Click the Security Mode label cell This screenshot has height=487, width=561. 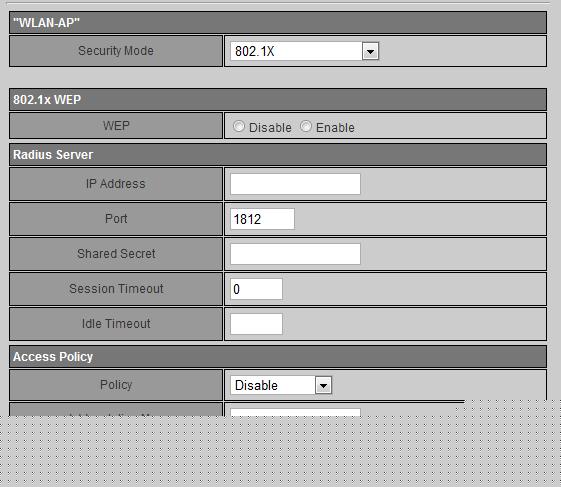pos(116,51)
